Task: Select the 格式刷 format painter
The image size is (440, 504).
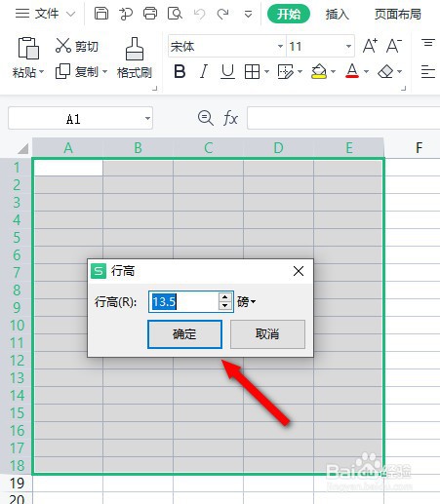Action: coord(135,58)
